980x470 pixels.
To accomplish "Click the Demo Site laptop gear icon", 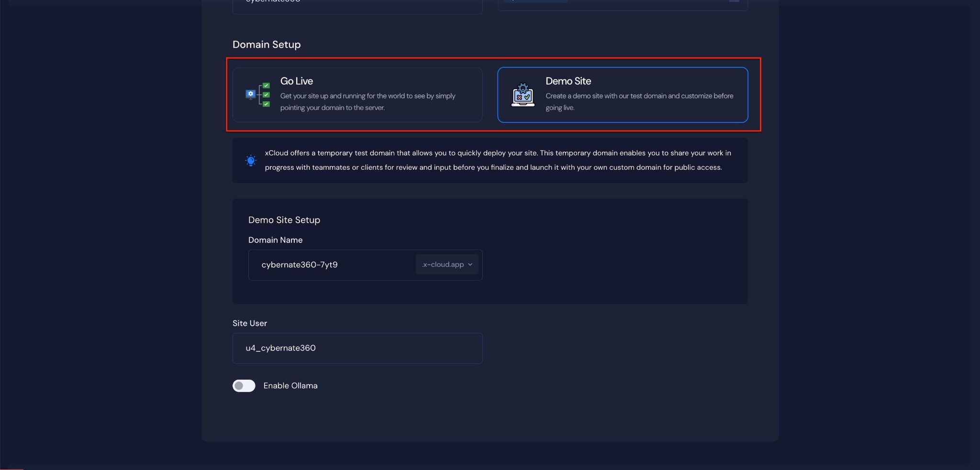I will point(523,95).
